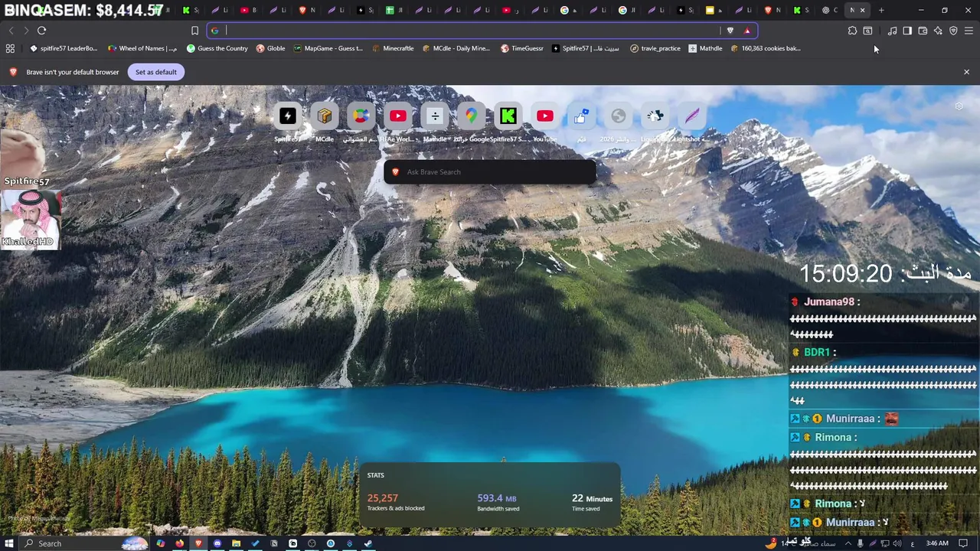
Task: Open the grey globe 2026 shortcut tile
Action: (x=618, y=116)
